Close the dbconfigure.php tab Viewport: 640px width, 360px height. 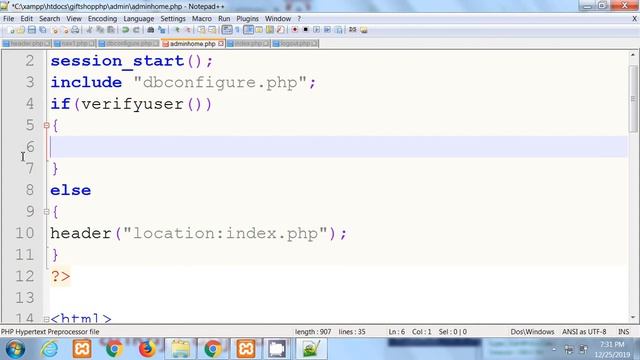click(156, 43)
